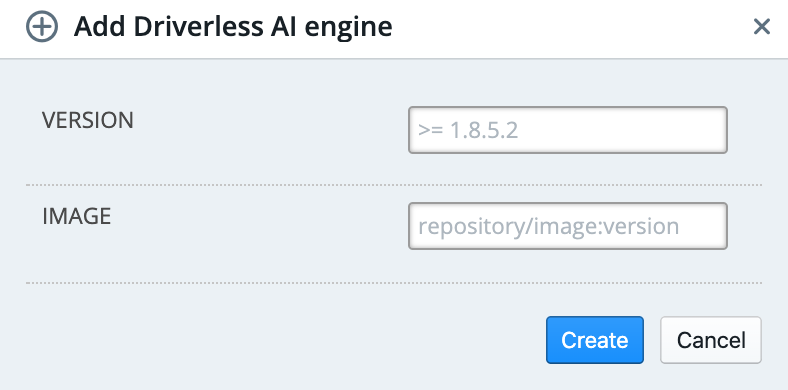
Task: Click the dotted separator below VERSION row
Action: (394, 185)
